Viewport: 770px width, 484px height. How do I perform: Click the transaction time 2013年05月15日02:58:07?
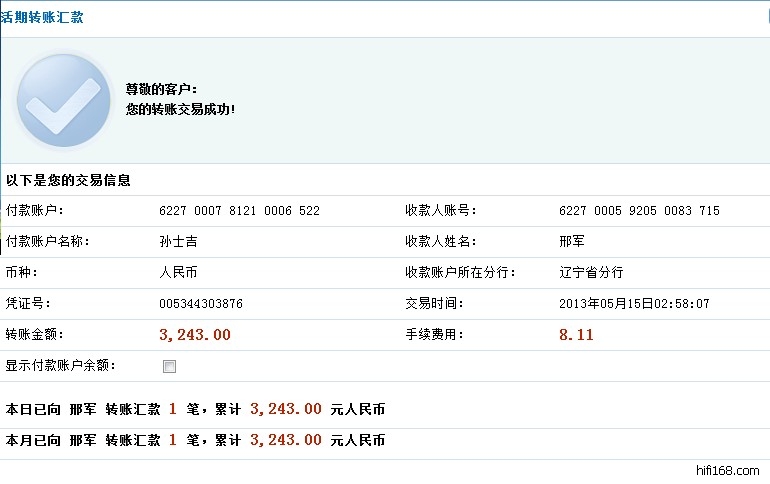[x=634, y=303]
